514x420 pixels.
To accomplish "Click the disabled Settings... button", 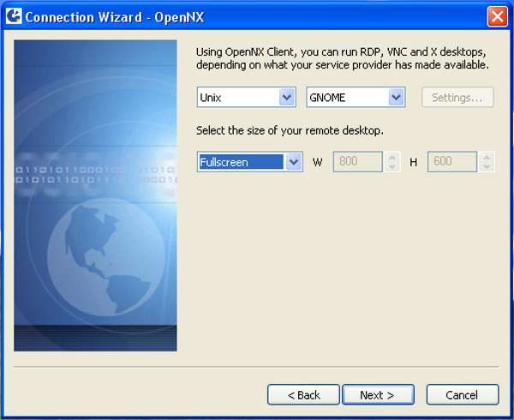I will [x=457, y=97].
